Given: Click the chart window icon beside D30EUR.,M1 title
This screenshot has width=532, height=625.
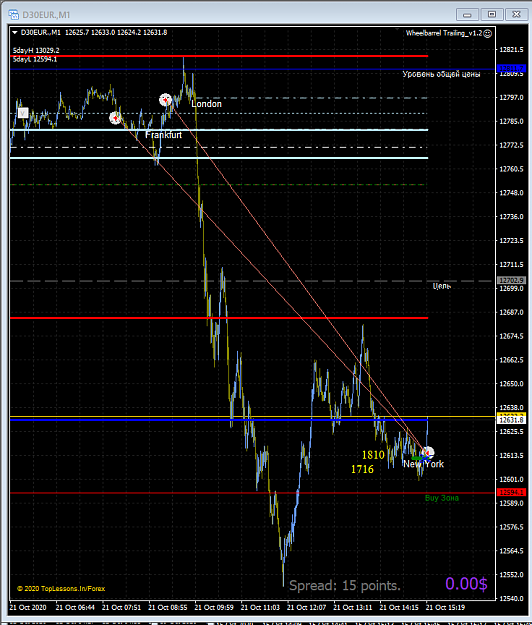Looking at the screenshot, I should [x=13, y=15].
